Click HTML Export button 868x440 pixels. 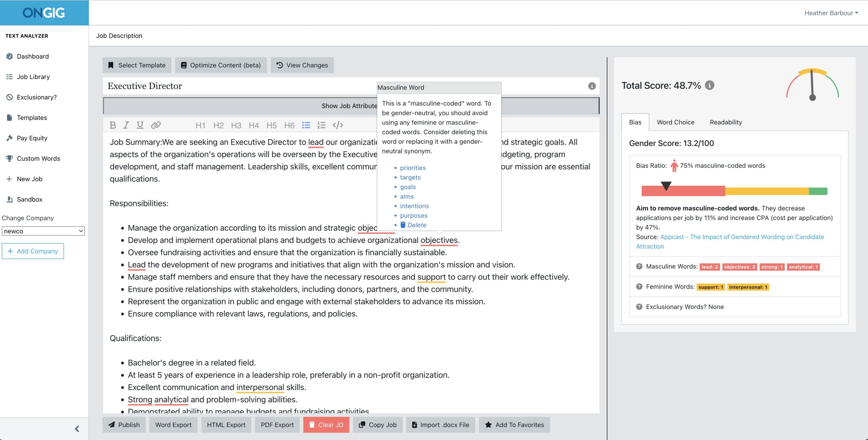click(226, 425)
